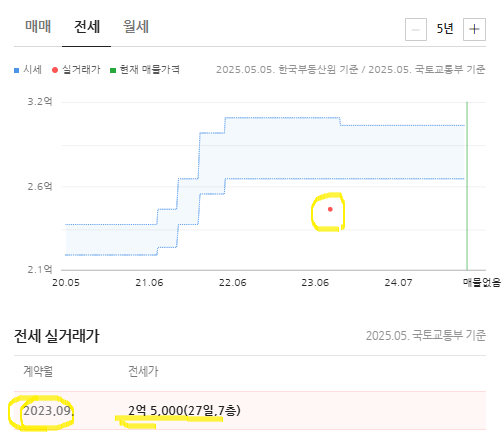Click the 전세 실거래가 section heading

(57, 336)
